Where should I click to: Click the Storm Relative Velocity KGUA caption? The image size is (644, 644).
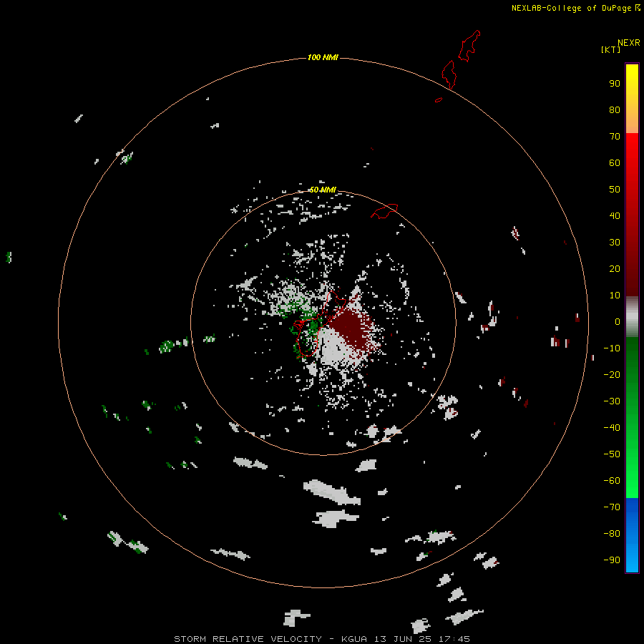tap(322, 639)
